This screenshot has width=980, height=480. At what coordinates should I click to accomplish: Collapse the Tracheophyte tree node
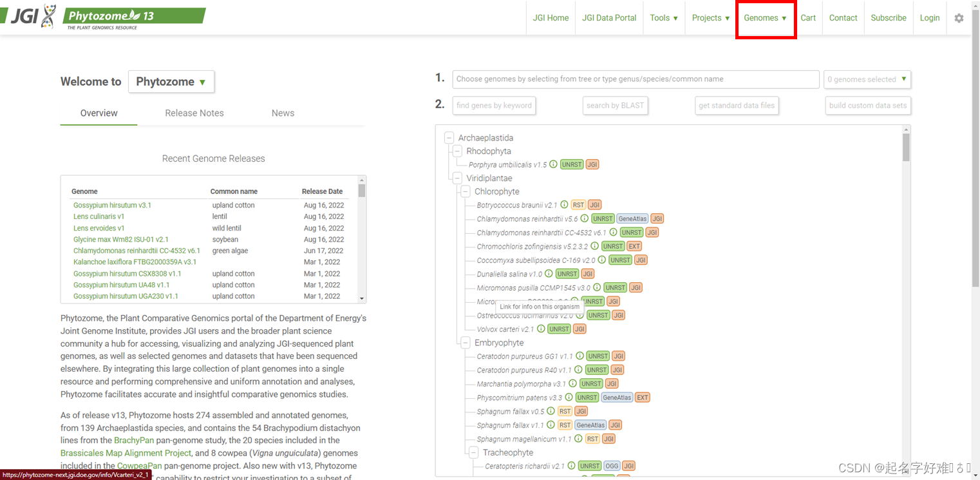pyautogui.click(x=474, y=452)
